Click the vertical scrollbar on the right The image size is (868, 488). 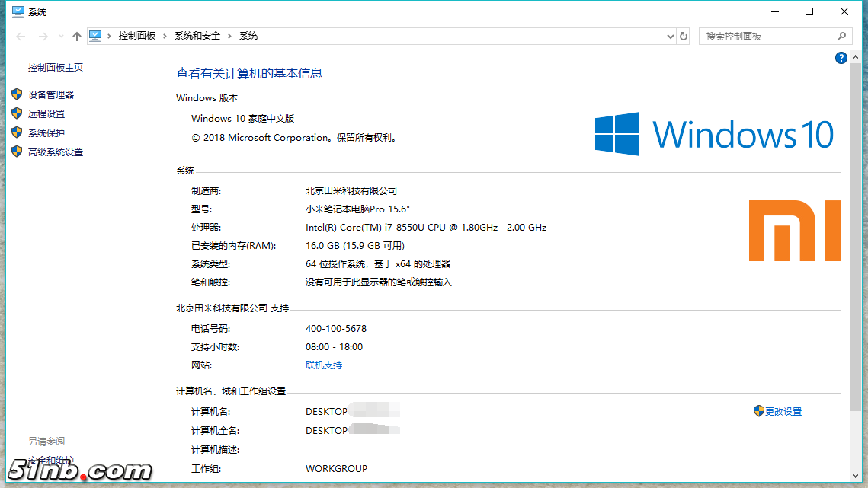[856, 228]
